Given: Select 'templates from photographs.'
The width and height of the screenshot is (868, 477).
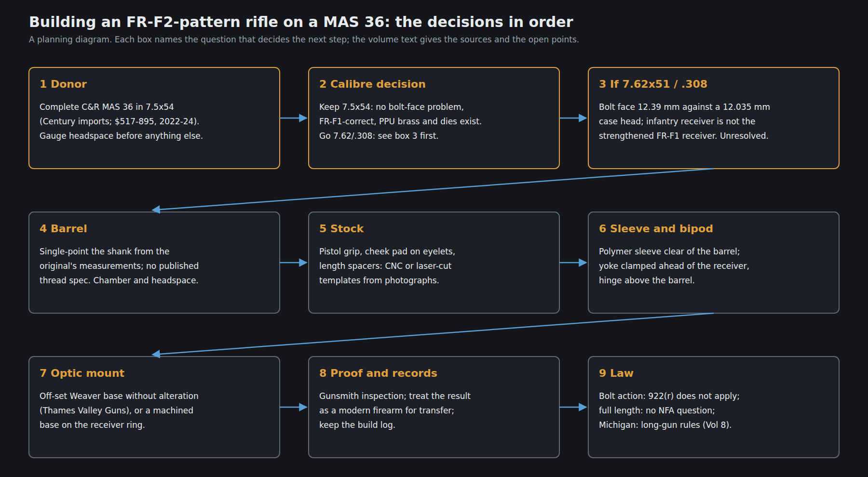Looking at the screenshot, I should [379, 280].
